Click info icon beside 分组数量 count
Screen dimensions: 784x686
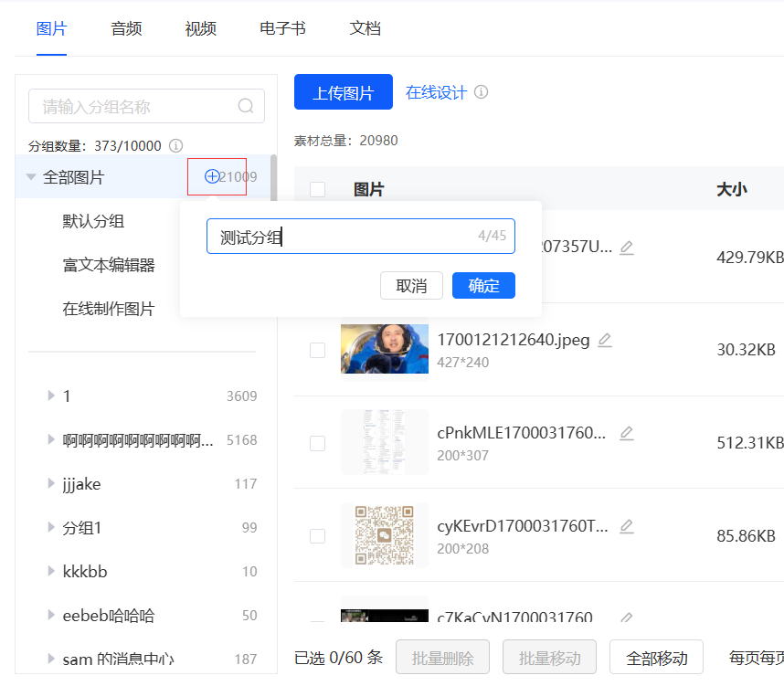tap(176, 145)
